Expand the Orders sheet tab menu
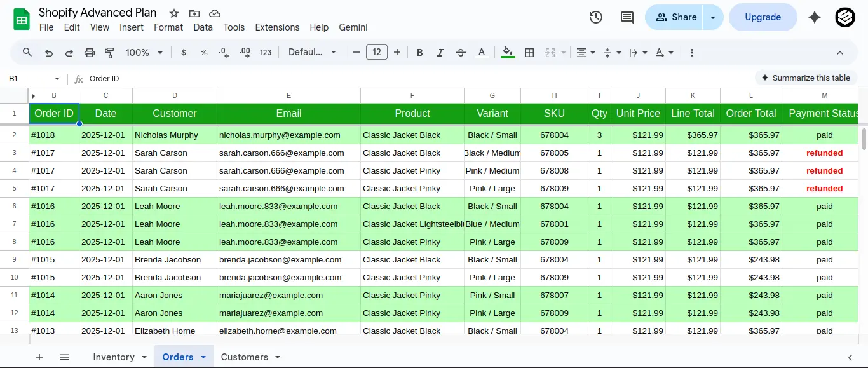 coord(203,357)
